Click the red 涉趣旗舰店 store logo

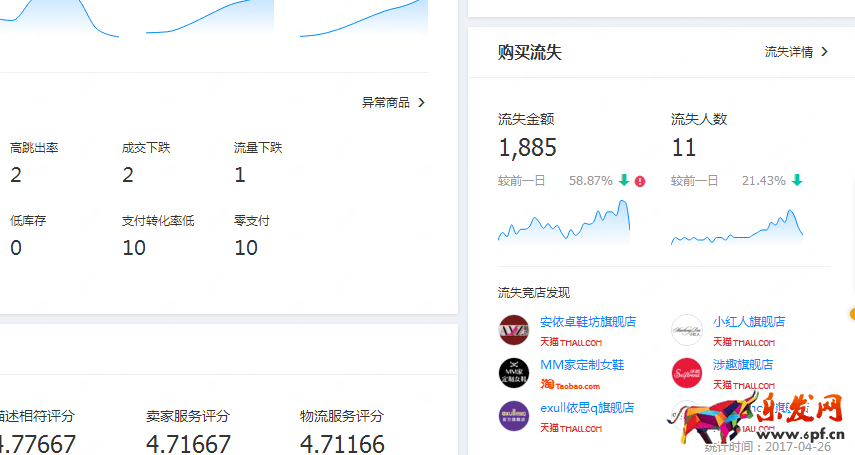click(686, 373)
